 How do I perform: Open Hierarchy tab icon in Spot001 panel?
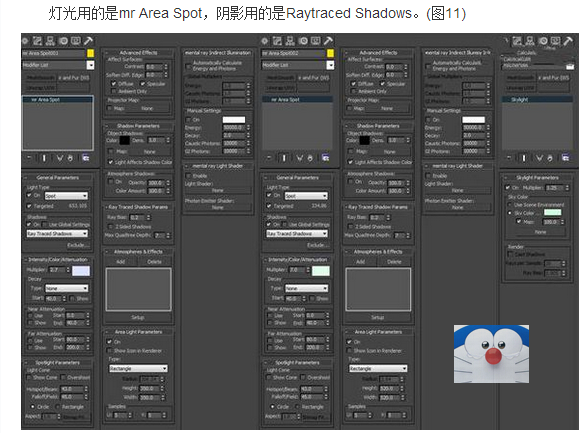point(50,41)
